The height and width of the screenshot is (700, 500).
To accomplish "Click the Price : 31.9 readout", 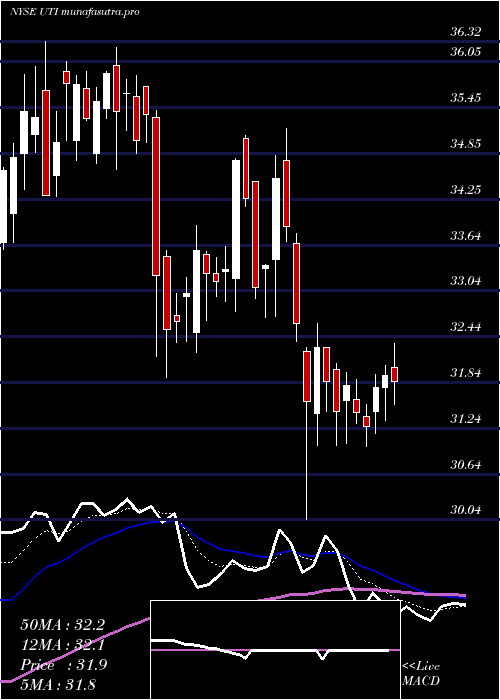I will (64, 665).
